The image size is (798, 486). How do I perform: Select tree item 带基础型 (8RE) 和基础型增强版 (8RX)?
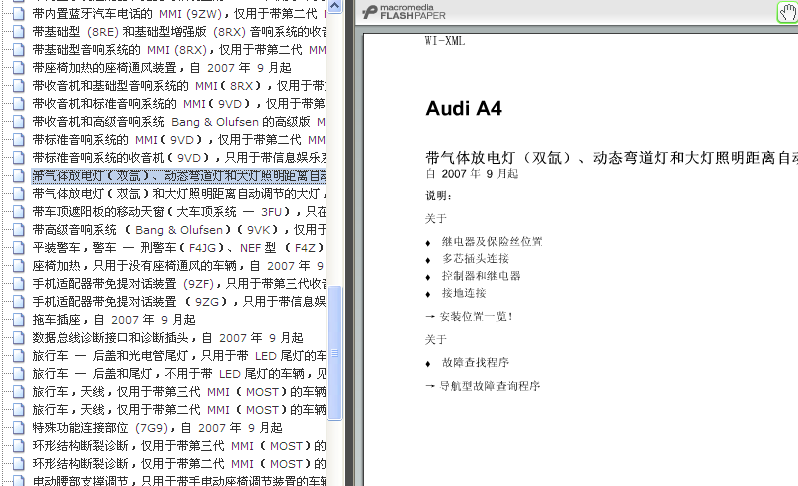tap(179, 32)
